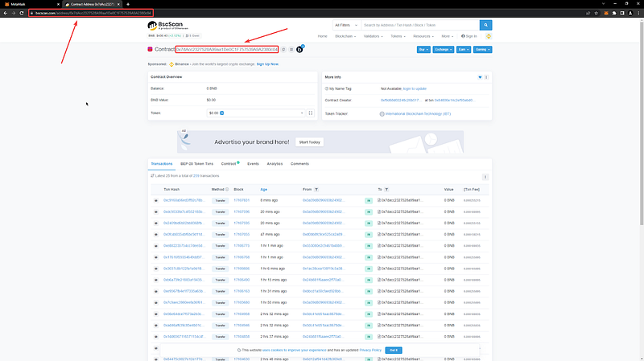This screenshot has height=361, width=644.
Task: Filter the From column
Action: [316, 190]
